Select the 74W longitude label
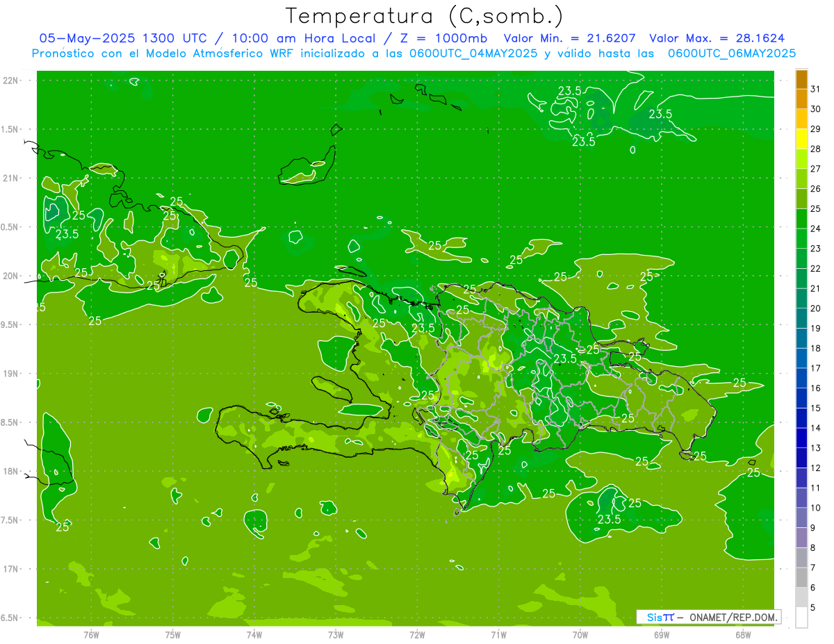The width and height of the screenshot is (834, 644). tap(254, 635)
